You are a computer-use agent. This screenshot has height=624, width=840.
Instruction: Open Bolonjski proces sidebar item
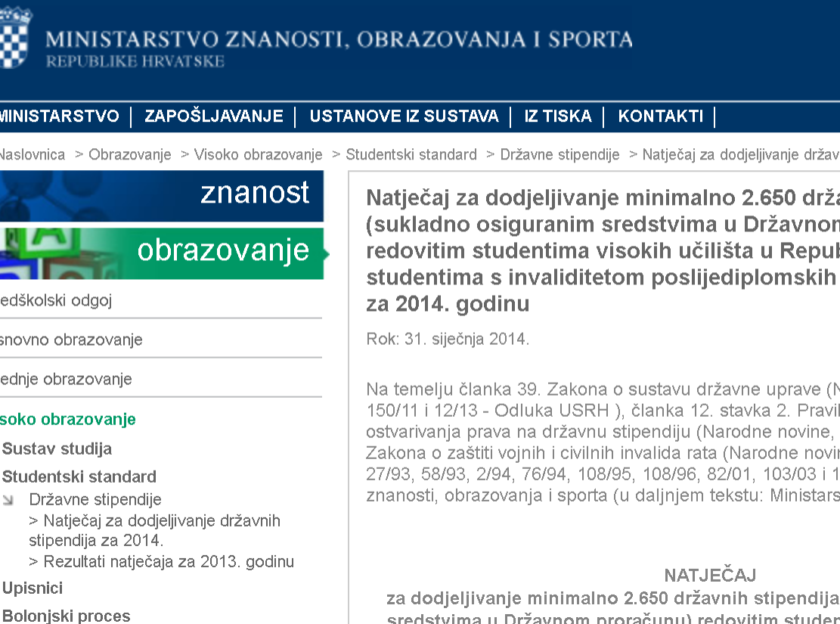tap(67, 616)
